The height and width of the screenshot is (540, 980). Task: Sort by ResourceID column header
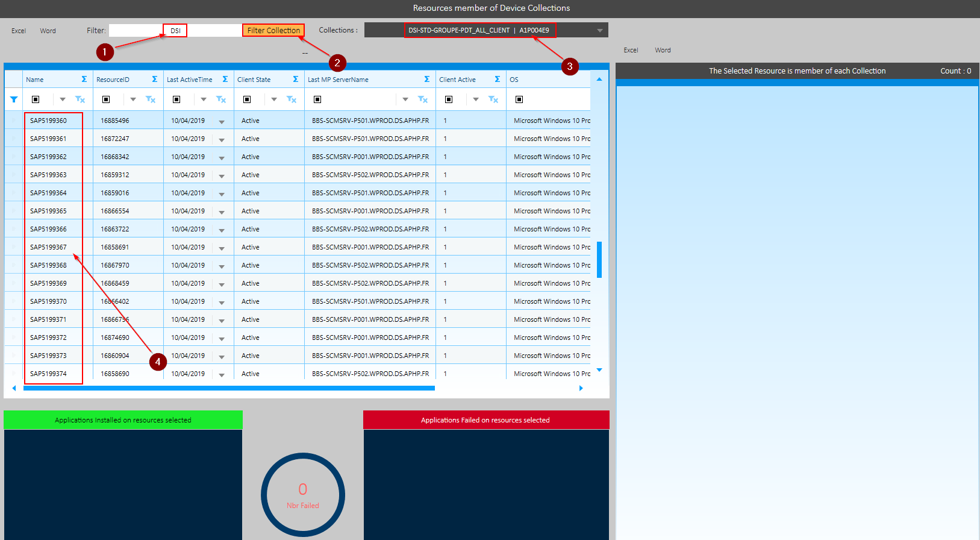tap(113, 80)
